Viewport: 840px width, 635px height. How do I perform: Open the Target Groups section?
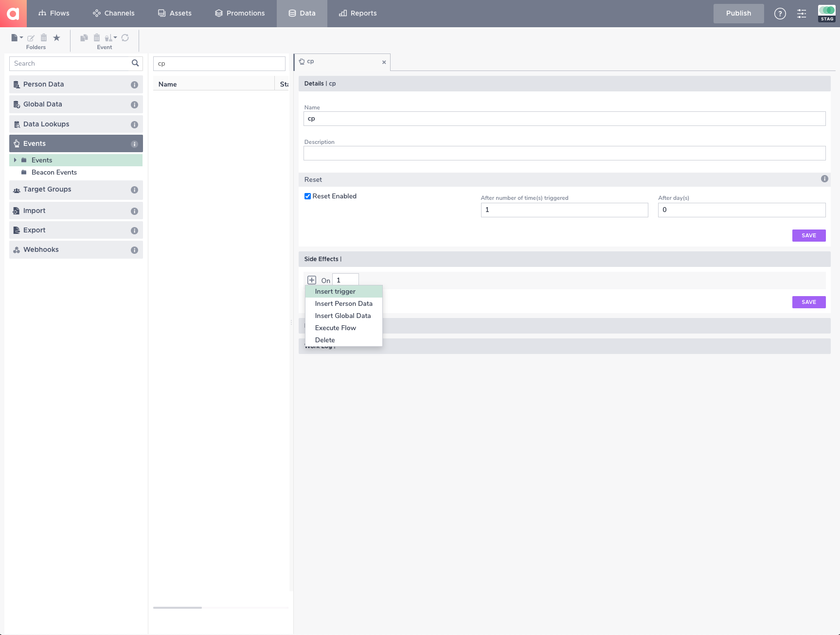pos(76,190)
